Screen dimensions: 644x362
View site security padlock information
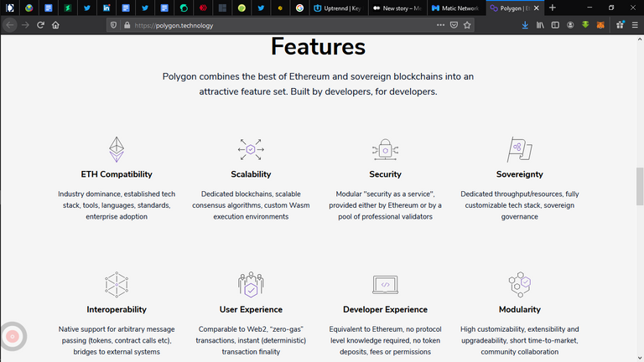[x=127, y=25]
